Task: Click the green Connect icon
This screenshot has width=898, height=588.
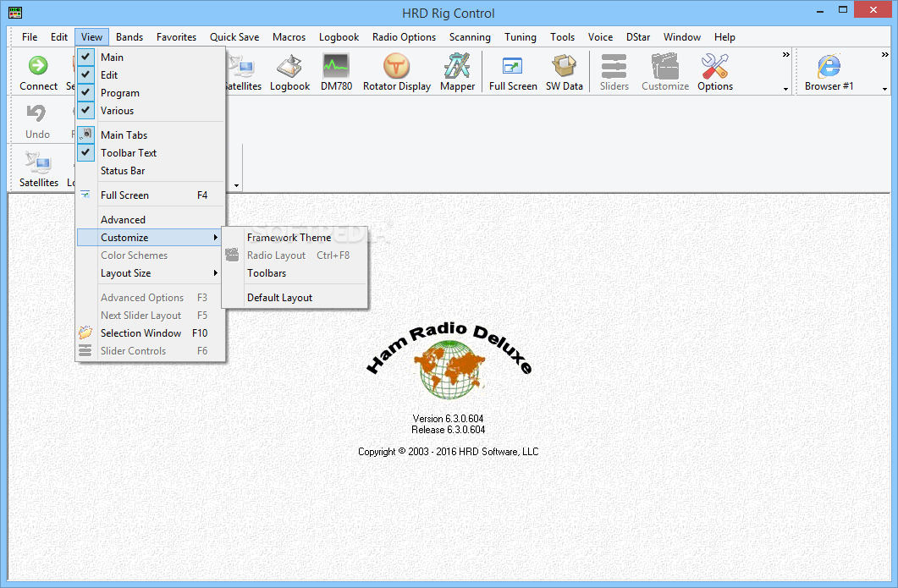Action: [38, 65]
